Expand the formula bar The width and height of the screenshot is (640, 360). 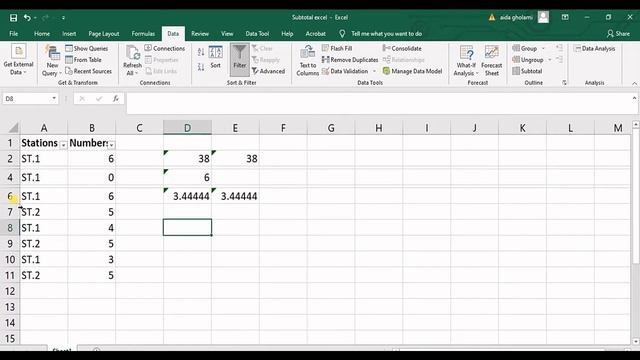click(x=634, y=98)
